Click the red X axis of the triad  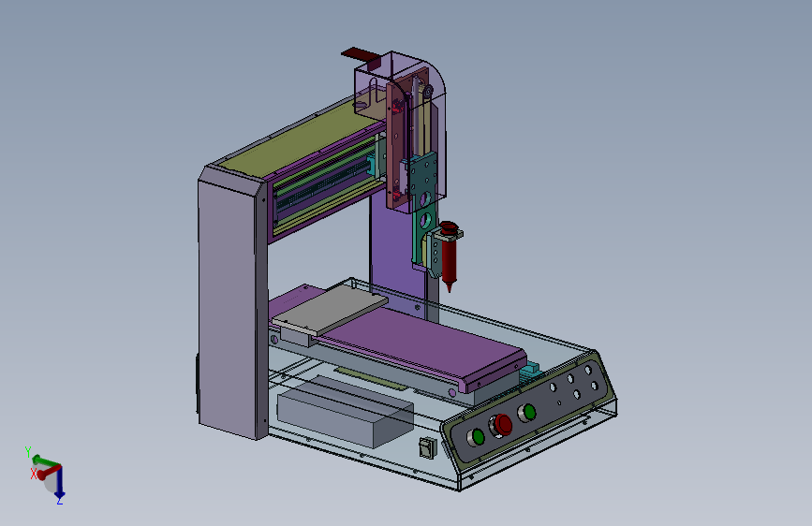48,472
